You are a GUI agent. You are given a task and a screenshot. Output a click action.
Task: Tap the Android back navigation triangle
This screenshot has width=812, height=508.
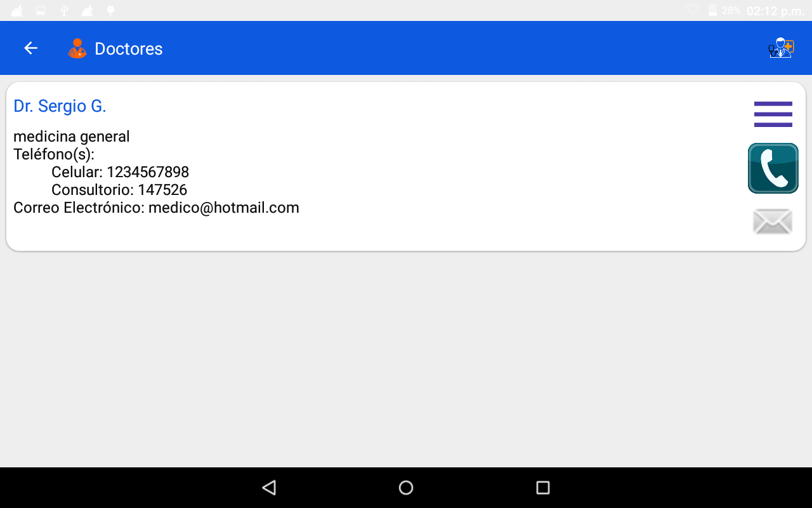269,488
